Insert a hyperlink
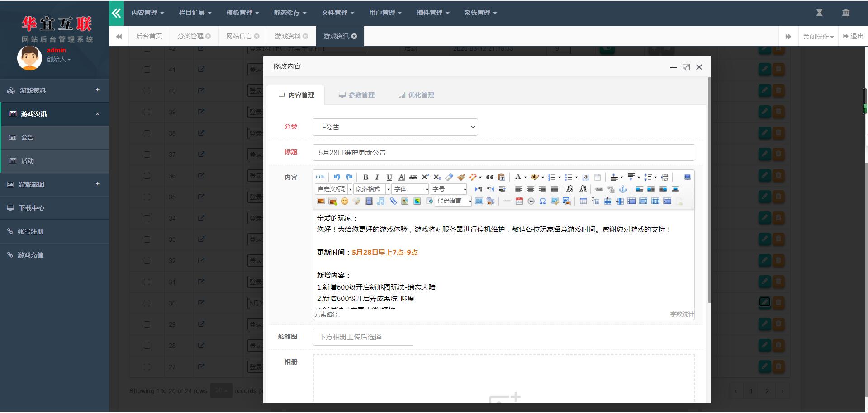Image resolution: width=868 pixels, height=413 pixels. (599, 189)
